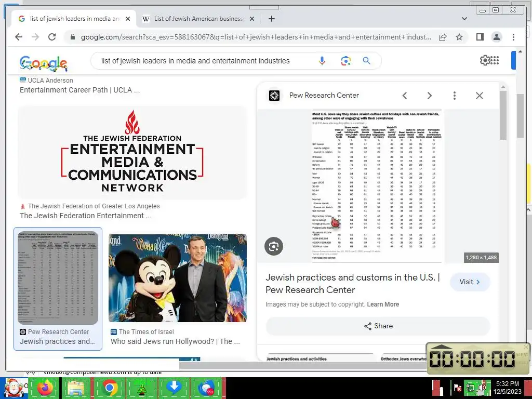Open more options in image preview panel
This screenshot has height=399, width=532.
pos(454,96)
